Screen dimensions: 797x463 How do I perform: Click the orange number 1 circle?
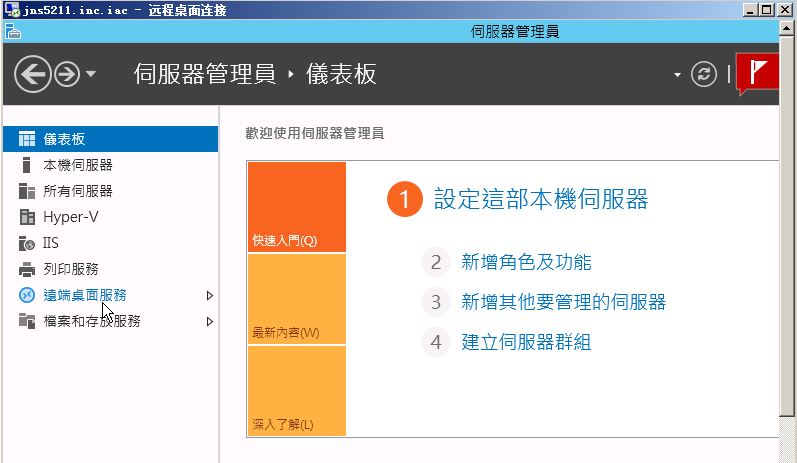405,199
